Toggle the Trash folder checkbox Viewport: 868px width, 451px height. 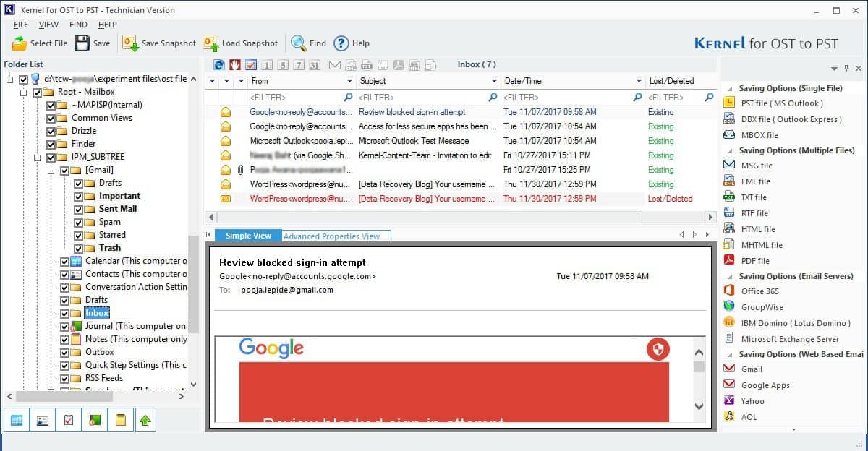click(x=78, y=249)
